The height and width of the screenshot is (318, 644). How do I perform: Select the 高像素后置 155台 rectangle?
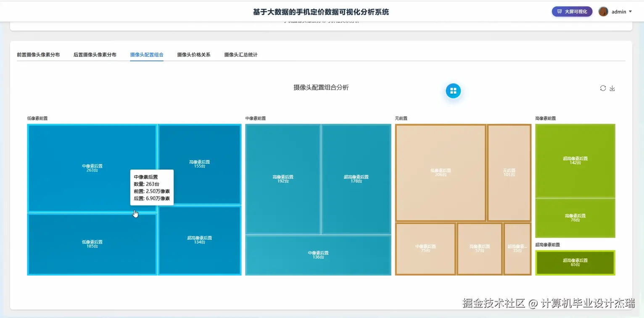click(200, 164)
